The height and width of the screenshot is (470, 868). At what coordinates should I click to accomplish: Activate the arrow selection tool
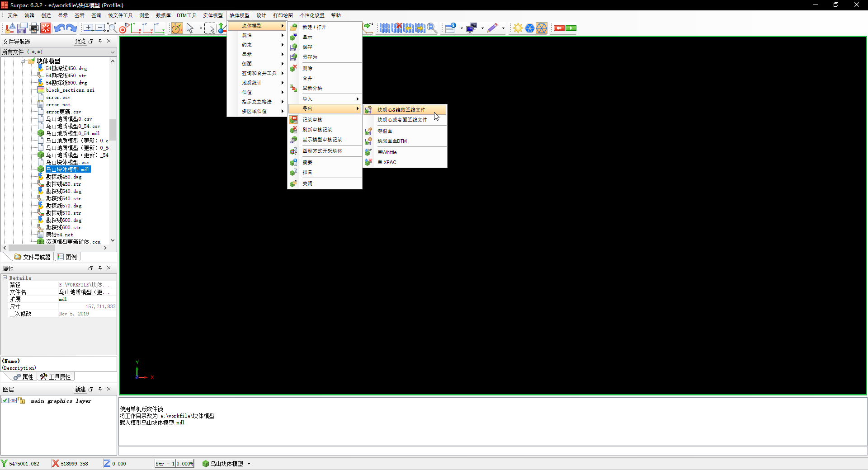(190, 28)
